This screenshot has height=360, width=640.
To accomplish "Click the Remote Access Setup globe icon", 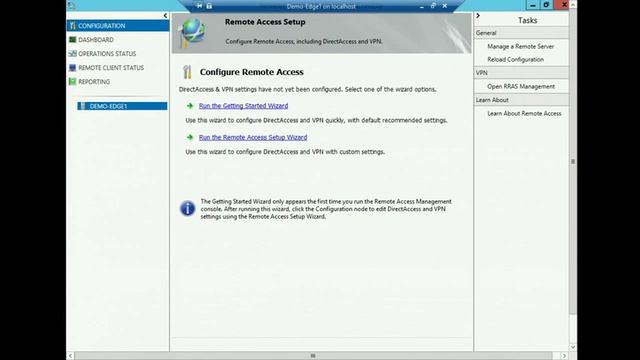I will click(x=192, y=33).
